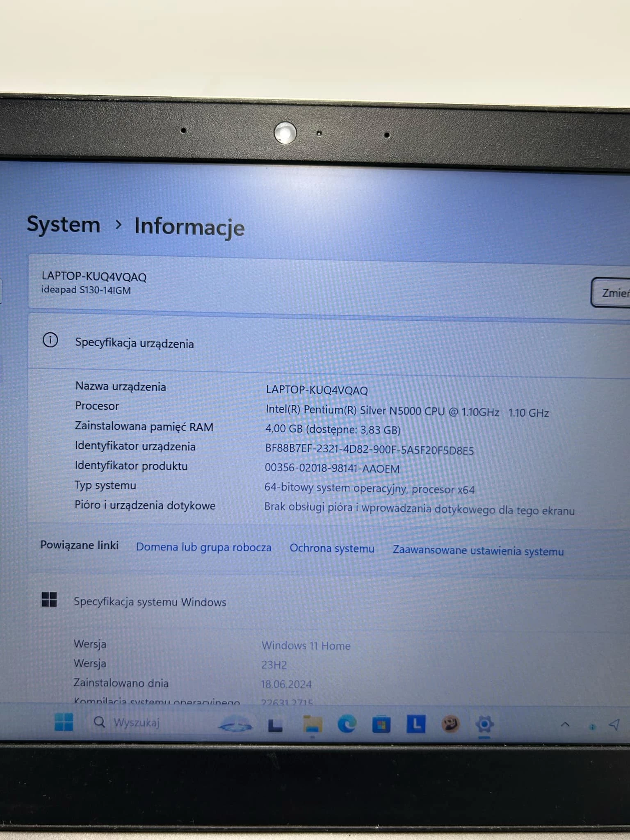Select the 64-bitowy system operacyjny value
Image resolution: width=630 pixels, height=840 pixels.
pos(369,488)
